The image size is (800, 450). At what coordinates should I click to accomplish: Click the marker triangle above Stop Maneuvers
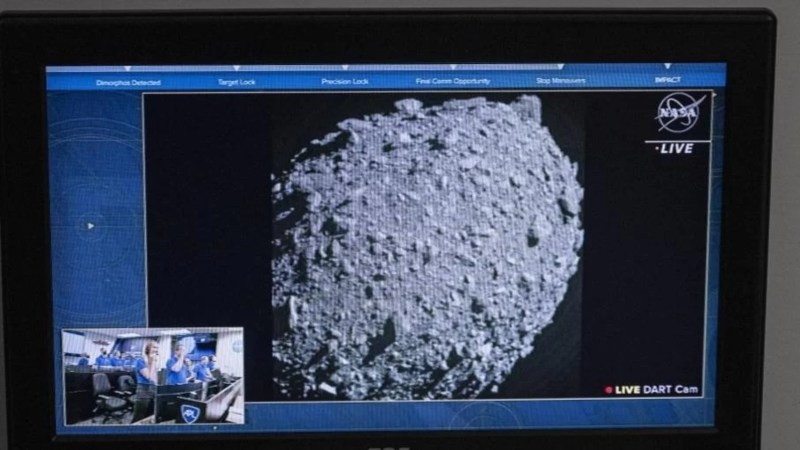[560, 67]
